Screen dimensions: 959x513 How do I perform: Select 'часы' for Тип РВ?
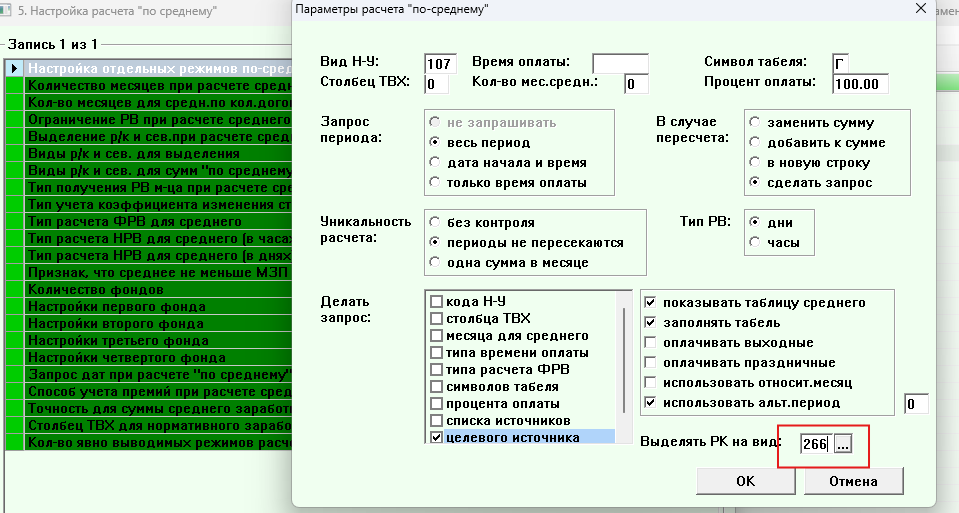click(755, 242)
